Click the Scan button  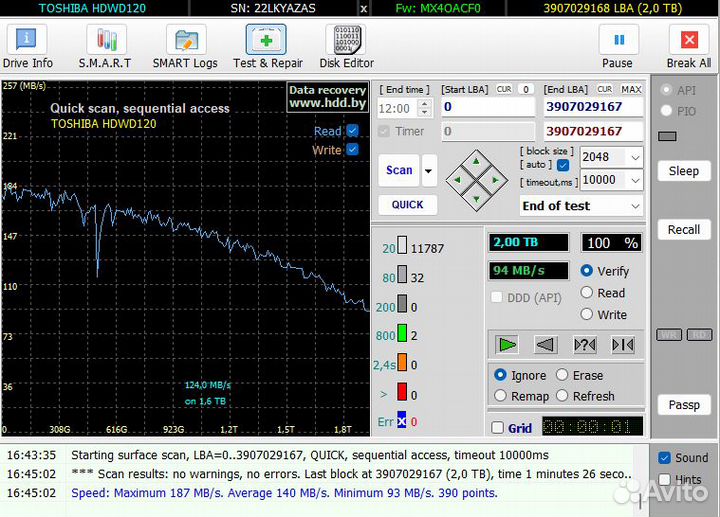pos(399,170)
